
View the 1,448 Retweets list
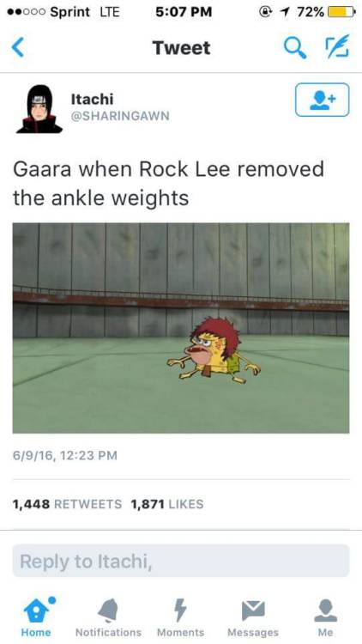[x=67, y=504]
